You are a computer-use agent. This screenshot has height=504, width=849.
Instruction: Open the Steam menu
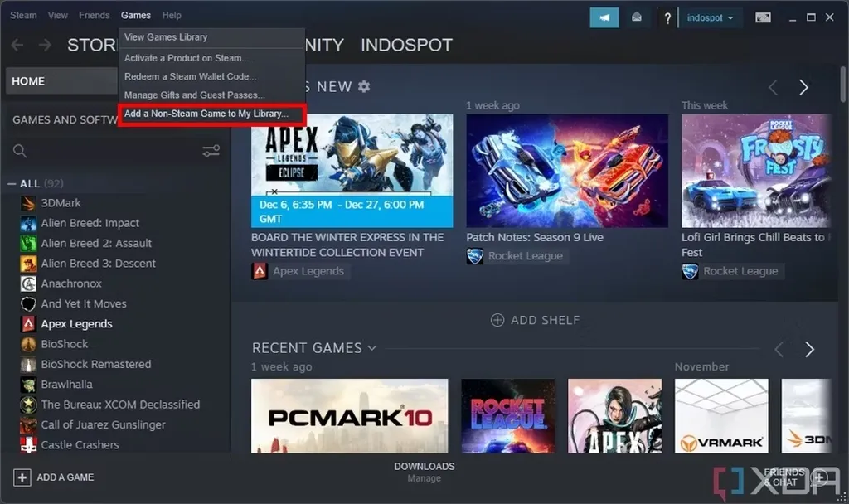point(23,15)
